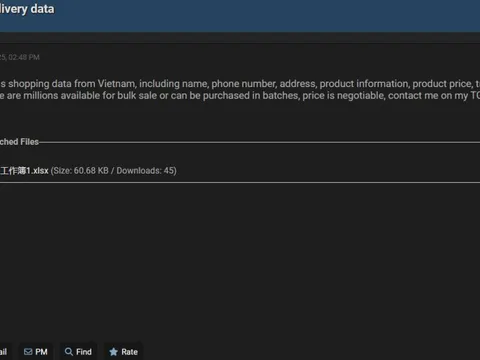Click the text 'Size: 60.68 KB / Downloads: 45'

click(114, 171)
